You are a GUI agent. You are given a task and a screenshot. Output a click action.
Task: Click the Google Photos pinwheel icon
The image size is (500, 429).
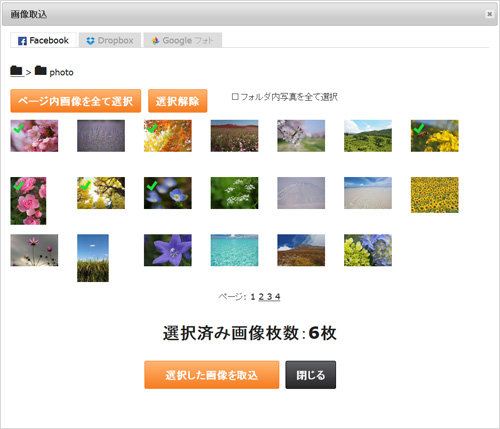pos(155,41)
